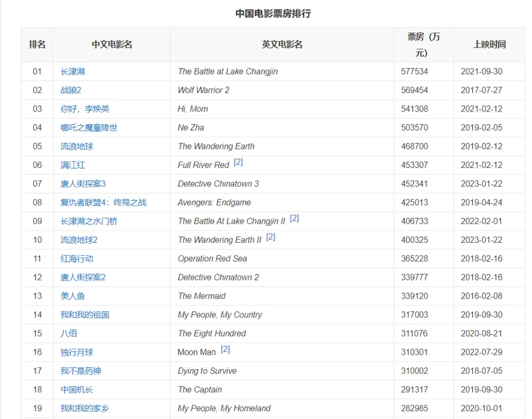This screenshot has height=419, width=532.
Task: Select the 中文电影名 column header
Action: tap(112, 44)
